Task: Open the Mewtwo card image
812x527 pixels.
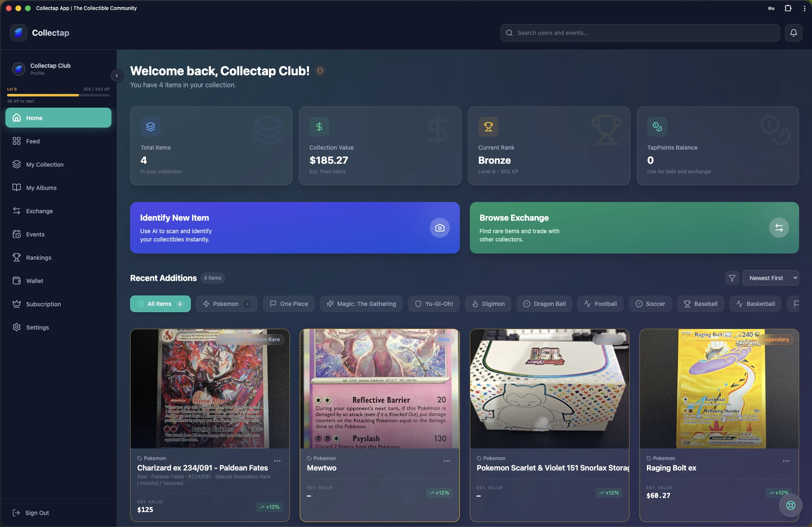Action: point(380,389)
